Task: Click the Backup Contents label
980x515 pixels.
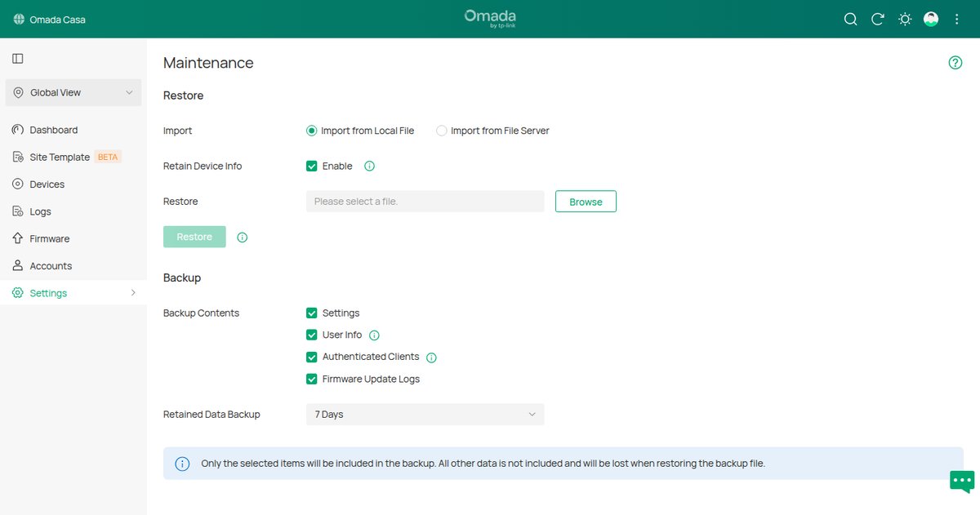Action: pyautogui.click(x=201, y=313)
